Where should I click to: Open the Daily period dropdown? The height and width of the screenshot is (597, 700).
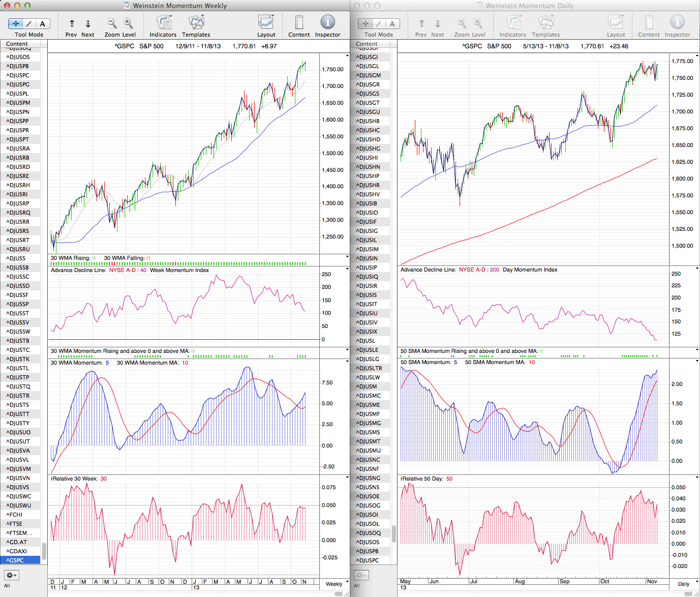click(686, 584)
